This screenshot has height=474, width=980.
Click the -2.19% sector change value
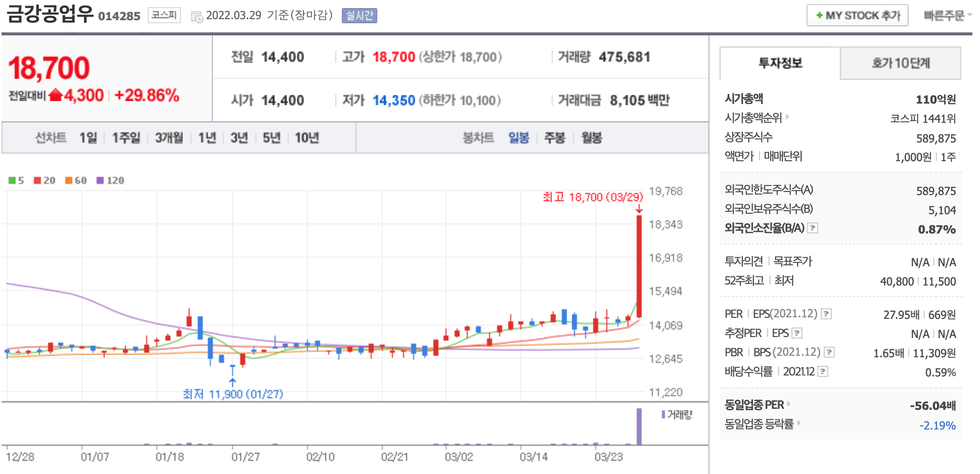pos(938,425)
